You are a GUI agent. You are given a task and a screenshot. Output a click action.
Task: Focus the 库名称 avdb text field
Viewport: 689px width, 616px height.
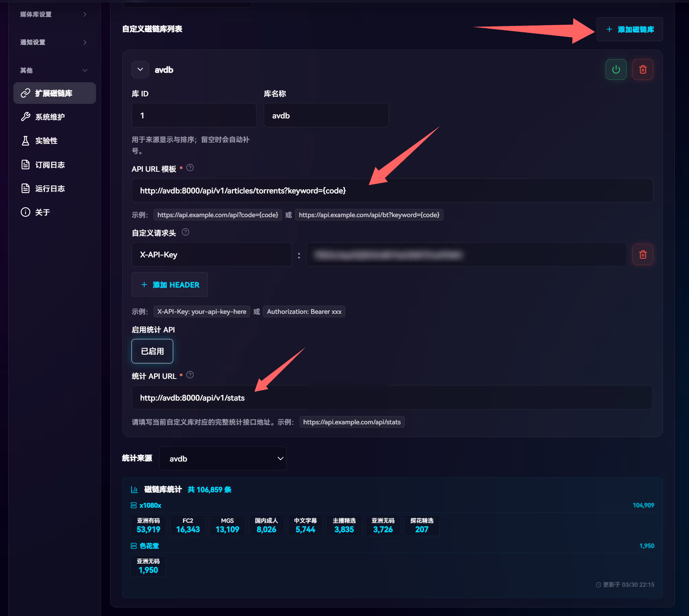tap(326, 116)
